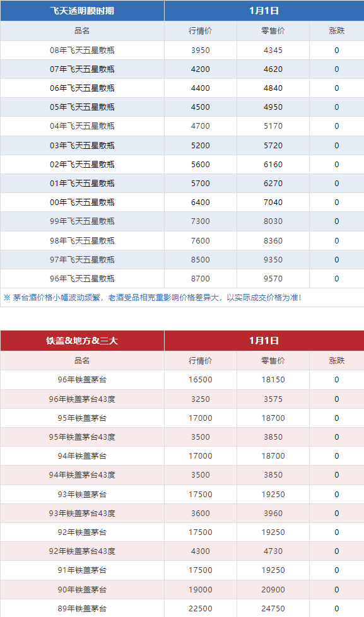
Task: Click the red 铁盖&地方&三大 table header
Action: [82, 341]
